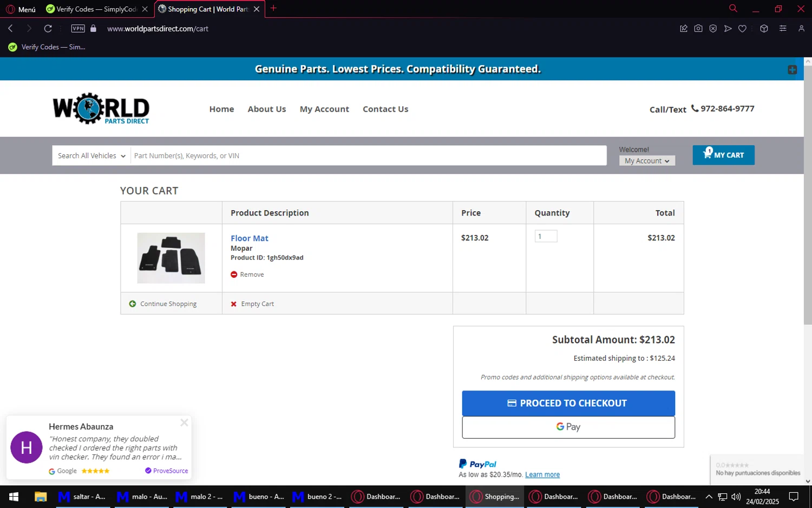Click the browser search tabs magnifier icon
This screenshot has width=812, height=508.
click(x=733, y=8)
